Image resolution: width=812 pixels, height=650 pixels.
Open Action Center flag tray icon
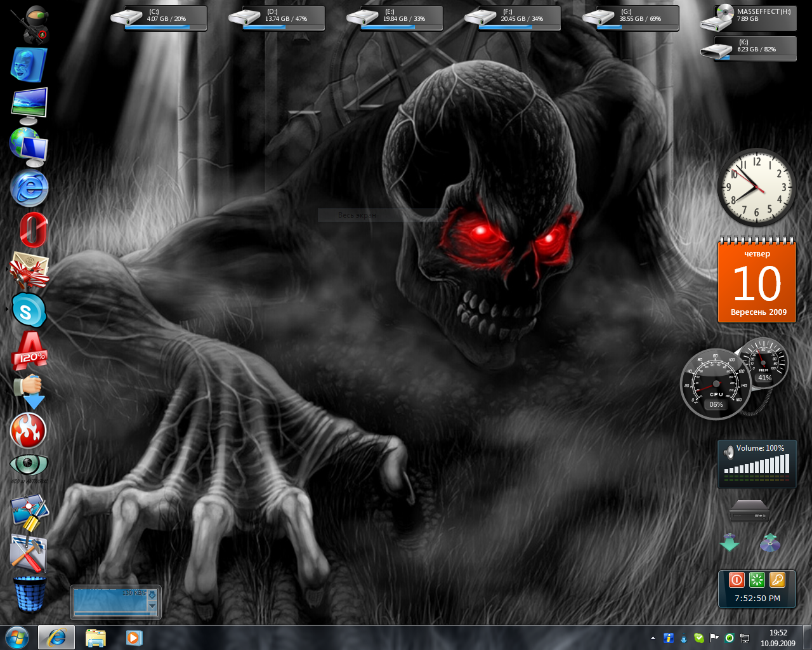click(714, 638)
